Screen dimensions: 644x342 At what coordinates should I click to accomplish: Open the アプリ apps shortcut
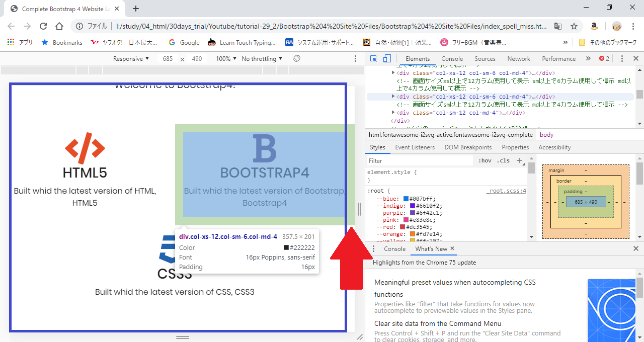[20, 43]
